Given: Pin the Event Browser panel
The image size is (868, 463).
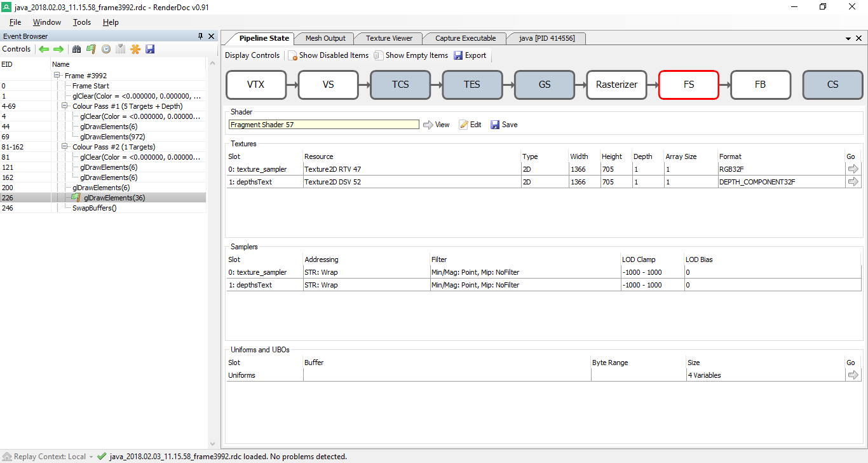Looking at the screenshot, I should [x=201, y=36].
